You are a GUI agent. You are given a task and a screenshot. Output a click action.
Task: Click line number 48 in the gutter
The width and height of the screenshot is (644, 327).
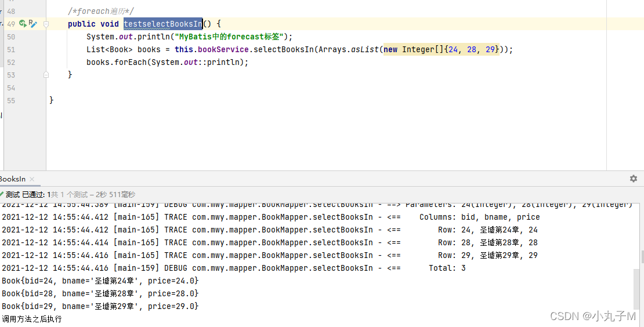11,12
